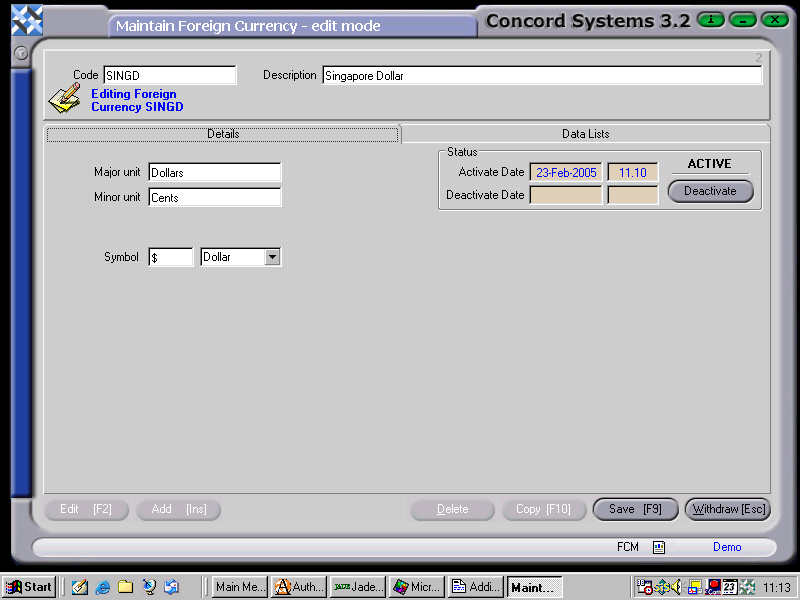Click the calendar 23 tray icon
The width and height of the screenshot is (800, 600).
point(729,587)
